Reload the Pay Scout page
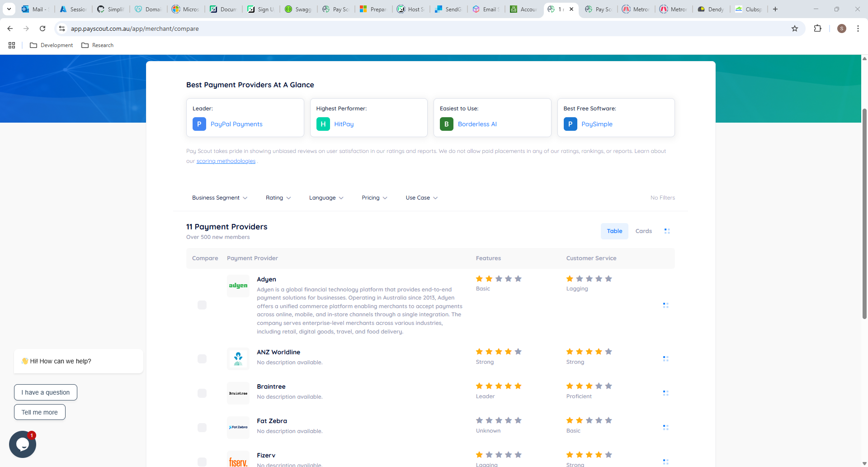The width and height of the screenshot is (868, 467). click(x=42, y=29)
